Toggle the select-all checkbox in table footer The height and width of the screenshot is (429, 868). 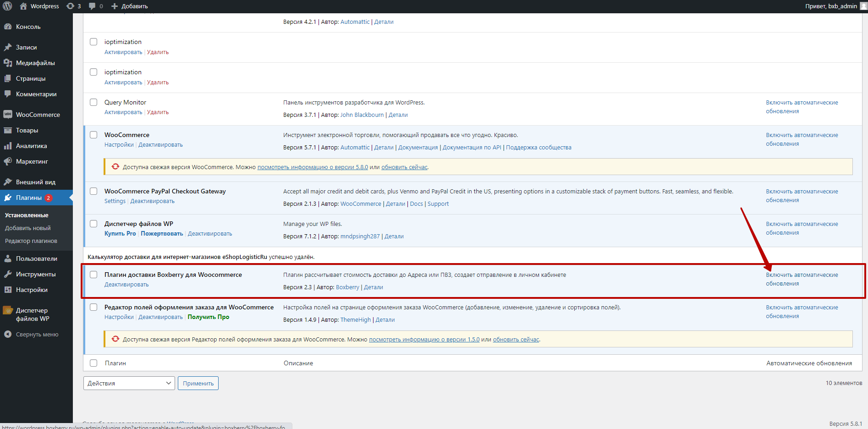tap(93, 363)
